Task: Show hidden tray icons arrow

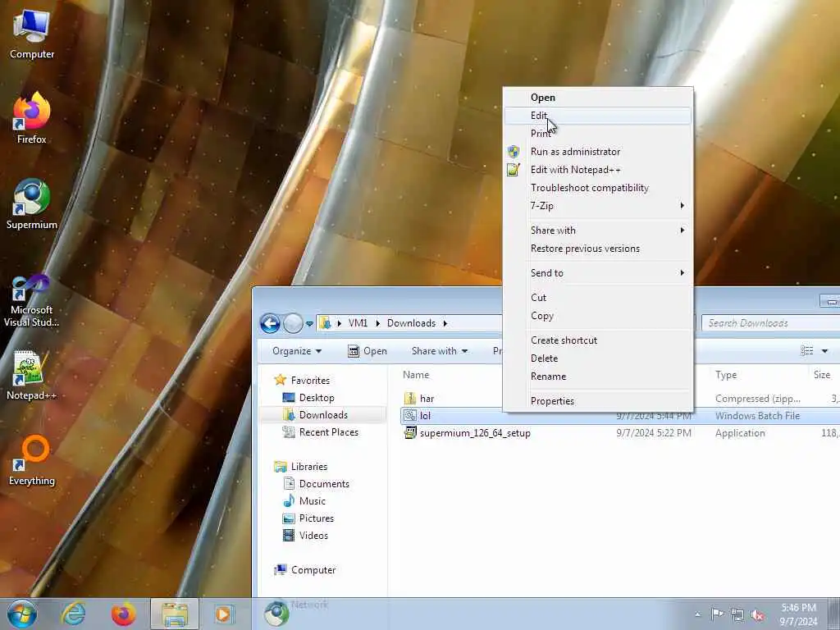Action: point(697,614)
